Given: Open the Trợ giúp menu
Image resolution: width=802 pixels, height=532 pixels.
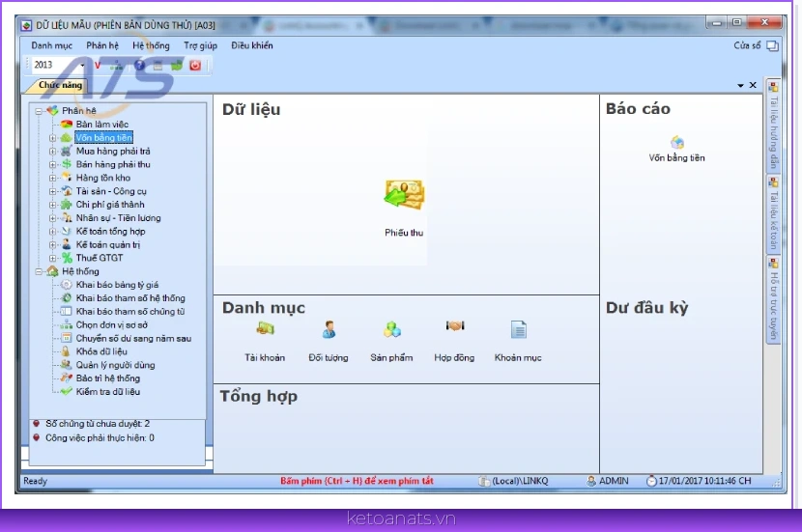Looking at the screenshot, I should 201,45.
